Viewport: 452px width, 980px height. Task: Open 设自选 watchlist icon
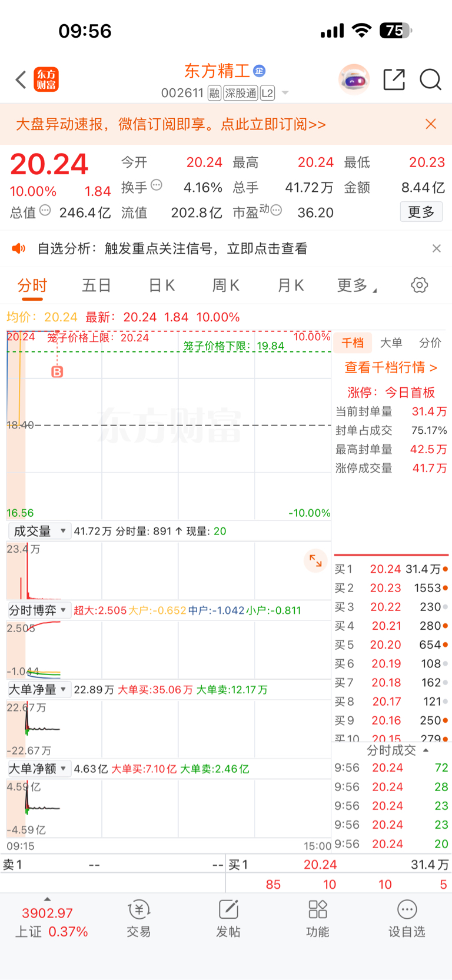coord(407,919)
